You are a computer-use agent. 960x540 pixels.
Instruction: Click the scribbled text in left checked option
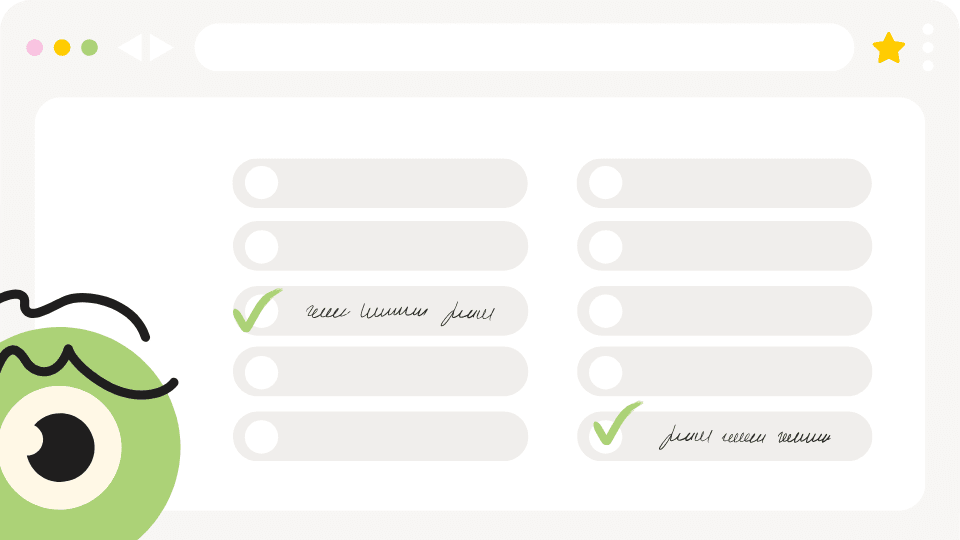coord(400,313)
